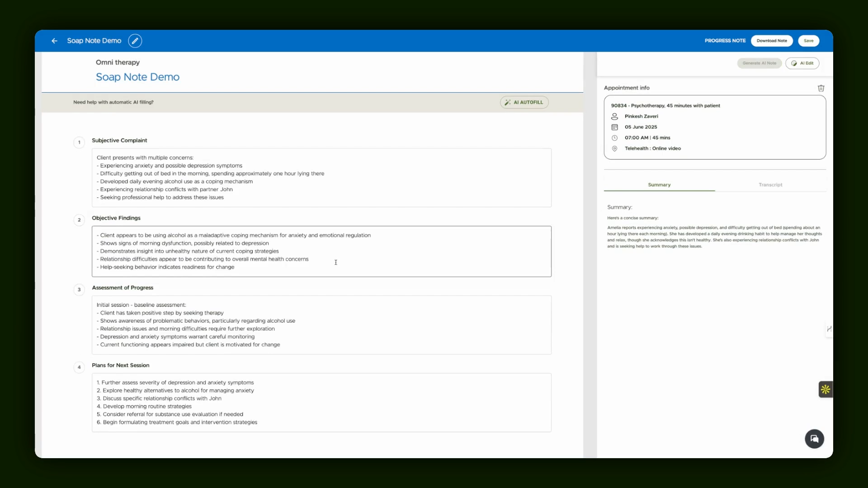This screenshot has width=868, height=488.
Task: Delete appointment info with trash icon
Action: [821, 88]
